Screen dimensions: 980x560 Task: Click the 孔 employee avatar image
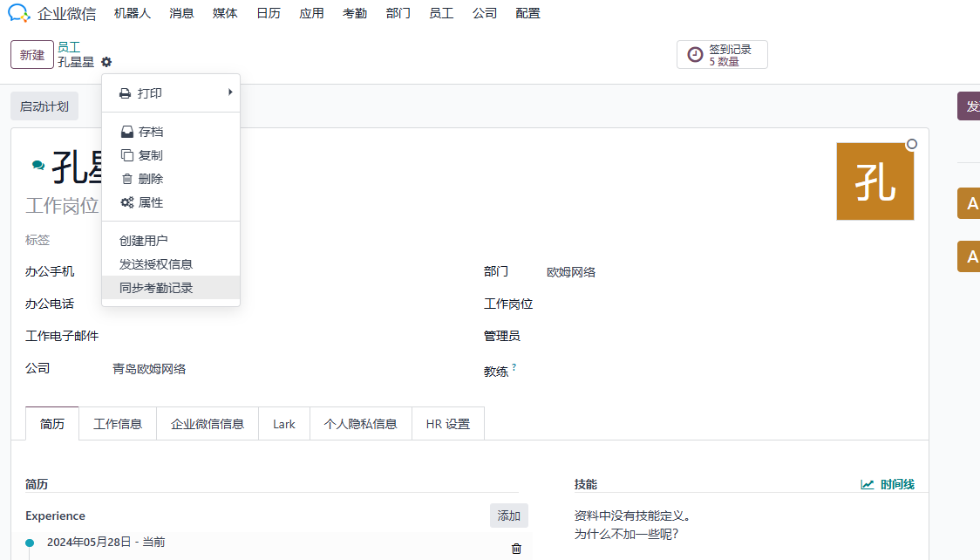[875, 181]
